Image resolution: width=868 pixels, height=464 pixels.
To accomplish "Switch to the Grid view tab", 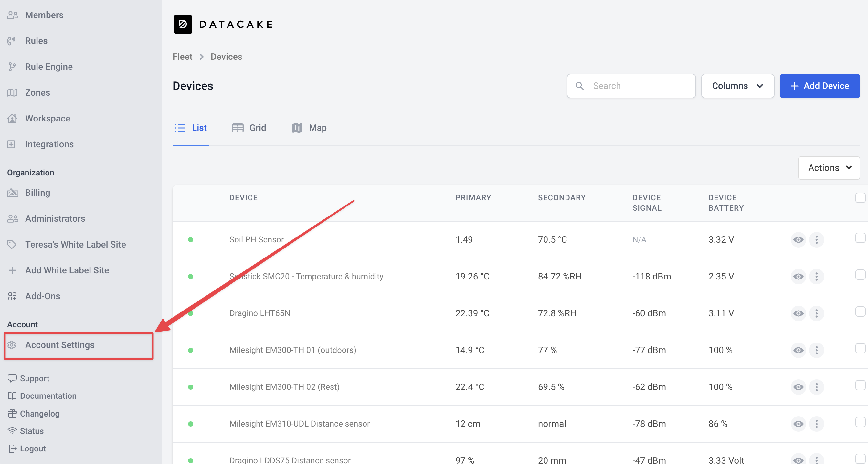I will pyautogui.click(x=249, y=128).
